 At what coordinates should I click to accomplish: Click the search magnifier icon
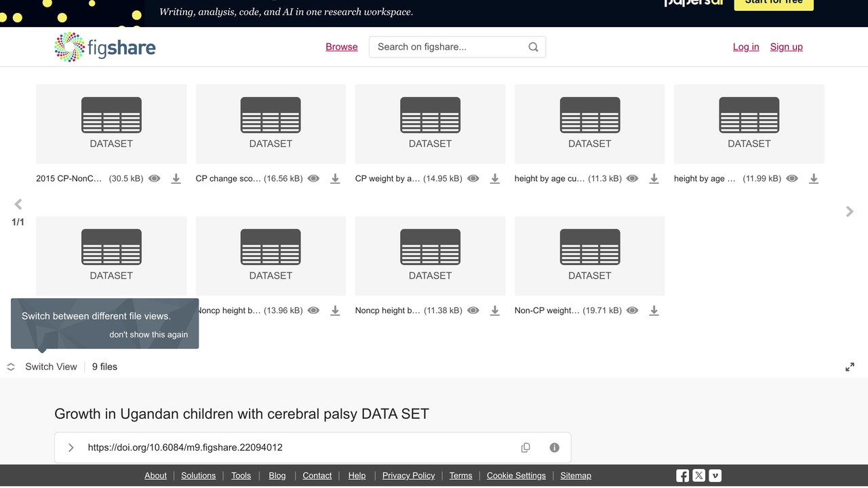coord(533,47)
